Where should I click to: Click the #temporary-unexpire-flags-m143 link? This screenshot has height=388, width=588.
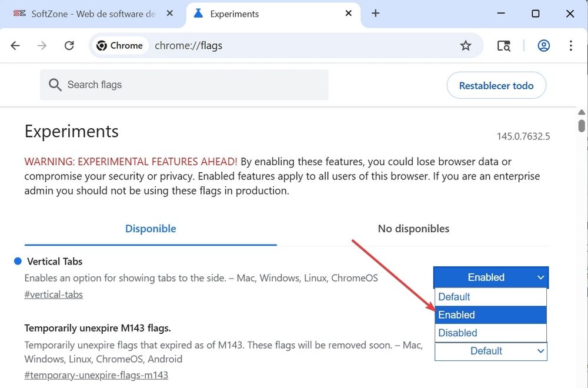click(x=96, y=374)
